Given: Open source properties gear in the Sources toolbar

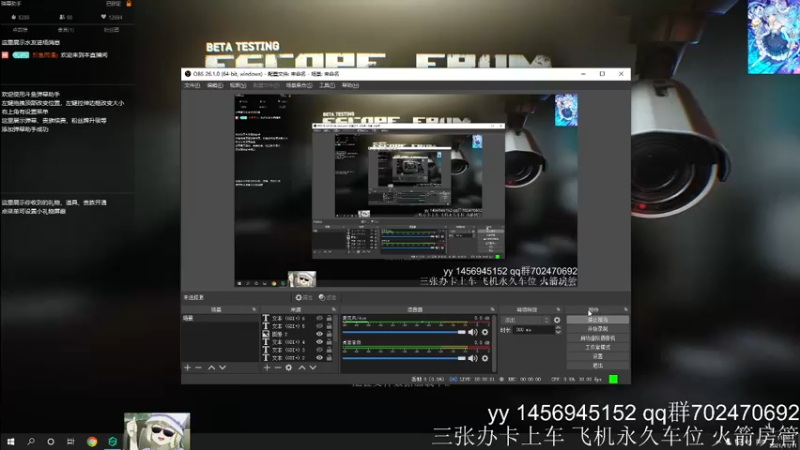Looking at the screenshot, I should click(289, 367).
